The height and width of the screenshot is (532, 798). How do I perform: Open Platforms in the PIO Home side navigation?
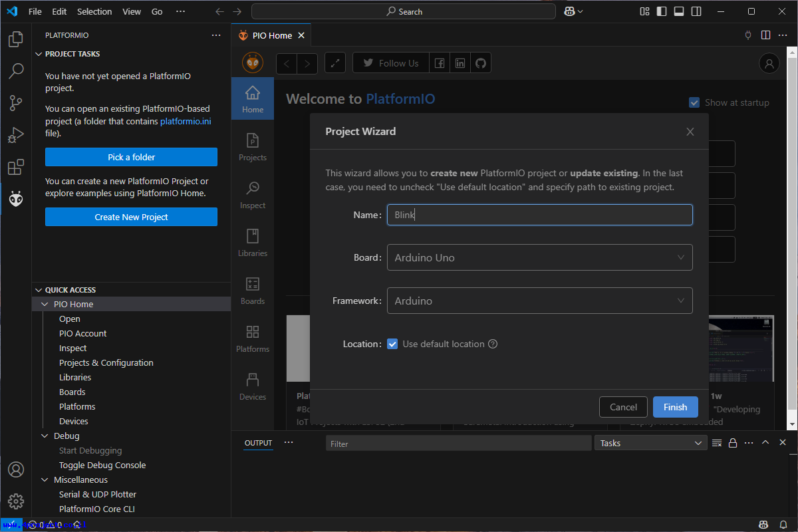click(x=253, y=338)
